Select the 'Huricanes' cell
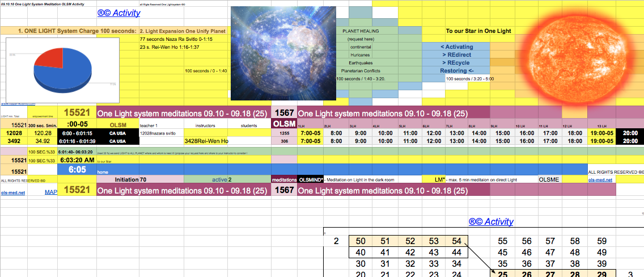 pos(360,54)
